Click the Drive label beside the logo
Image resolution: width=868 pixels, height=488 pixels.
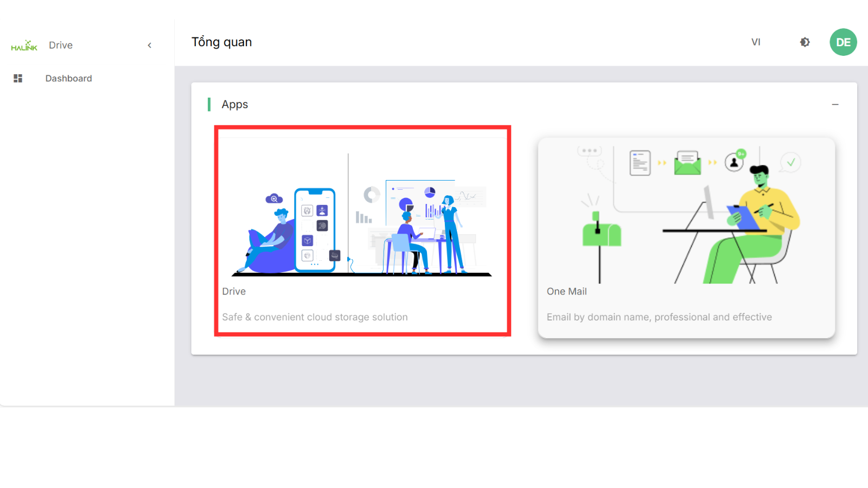click(61, 46)
